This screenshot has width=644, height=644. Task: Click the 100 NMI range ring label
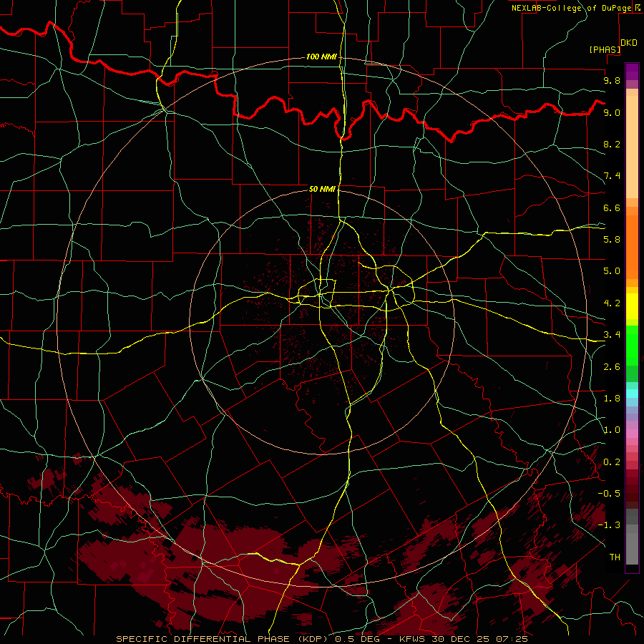click(321, 57)
